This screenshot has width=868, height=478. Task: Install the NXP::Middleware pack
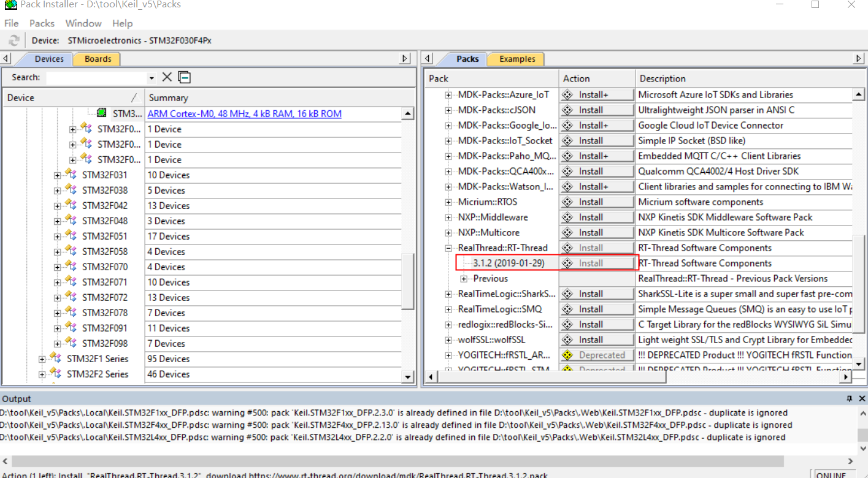597,218
